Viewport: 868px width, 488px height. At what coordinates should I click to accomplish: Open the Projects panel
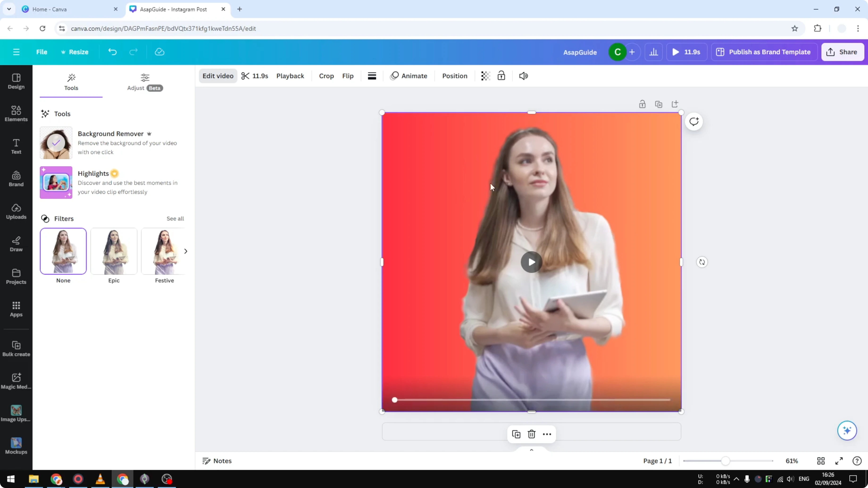(x=16, y=277)
